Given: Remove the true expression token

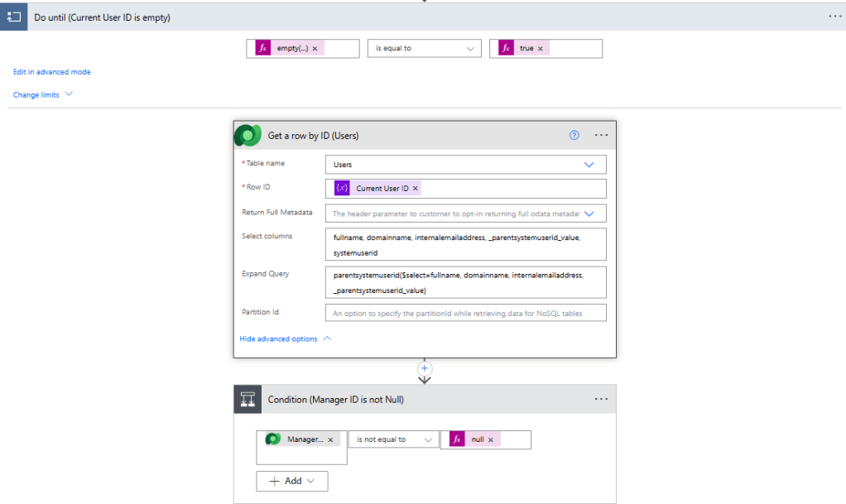Looking at the screenshot, I should 540,49.
